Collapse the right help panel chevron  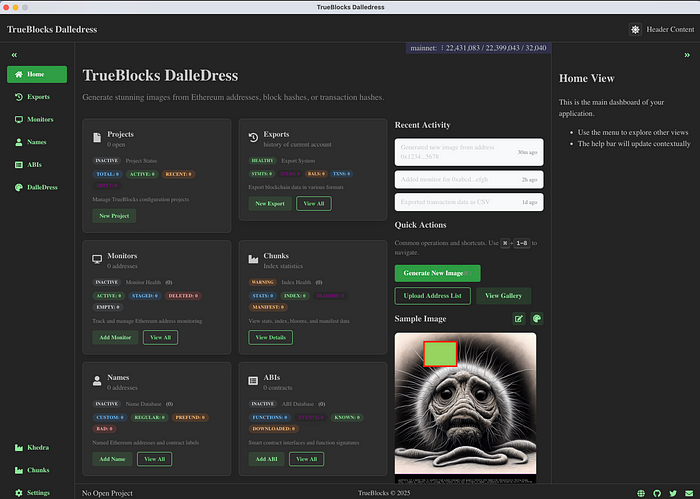tap(687, 55)
